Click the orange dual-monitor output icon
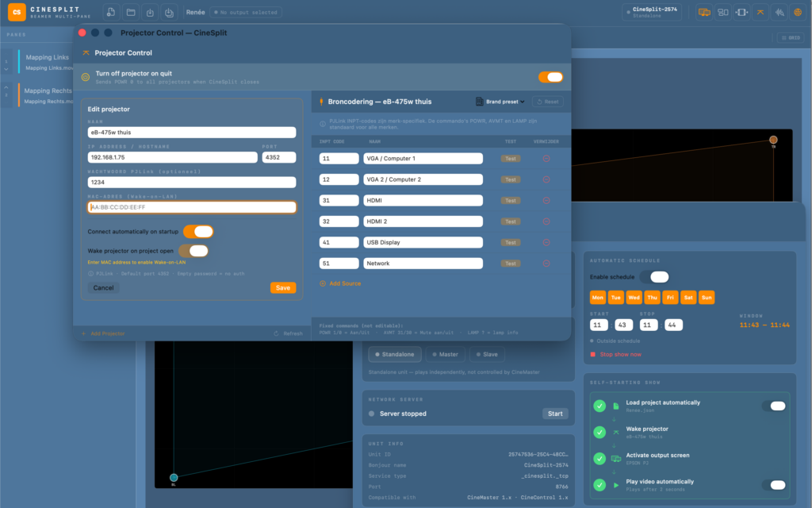Image resolution: width=812 pixels, height=508 pixels. 704,12
